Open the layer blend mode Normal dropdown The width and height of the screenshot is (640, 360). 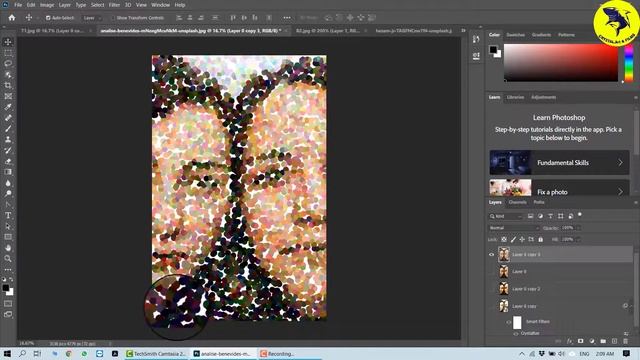pos(514,228)
